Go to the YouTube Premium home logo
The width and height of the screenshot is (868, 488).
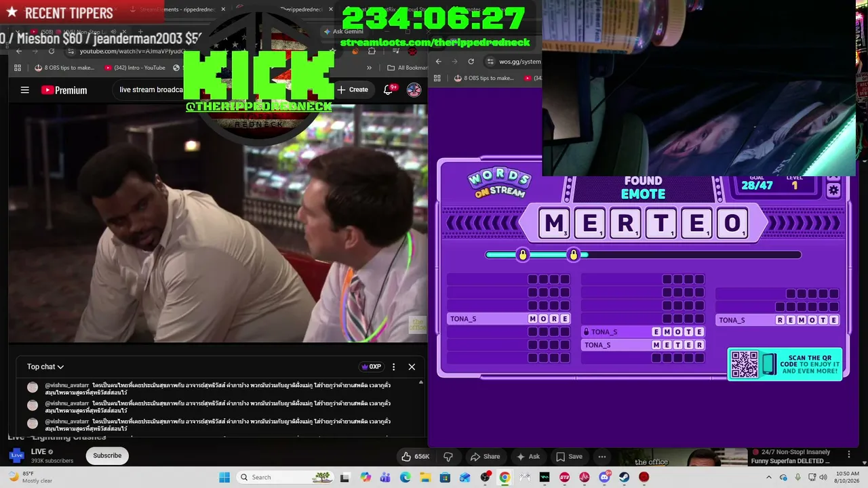tap(64, 90)
